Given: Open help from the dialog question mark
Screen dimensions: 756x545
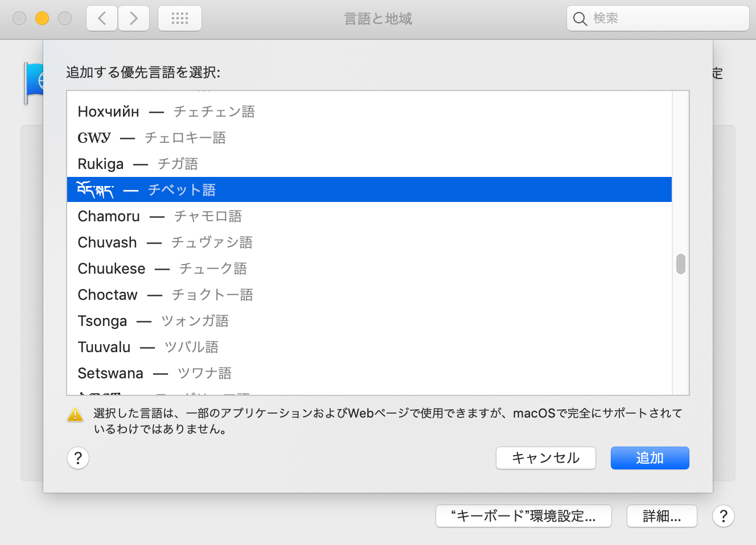Looking at the screenshot, I should tap(78, 458).
